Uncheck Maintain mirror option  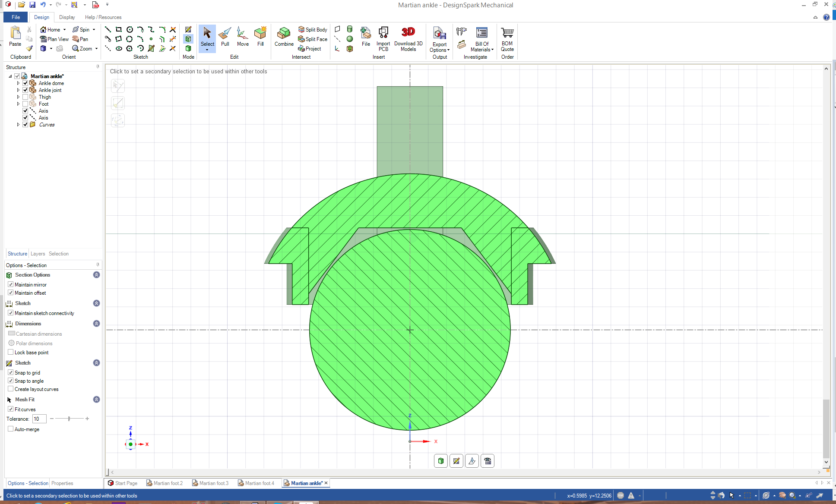11,284
